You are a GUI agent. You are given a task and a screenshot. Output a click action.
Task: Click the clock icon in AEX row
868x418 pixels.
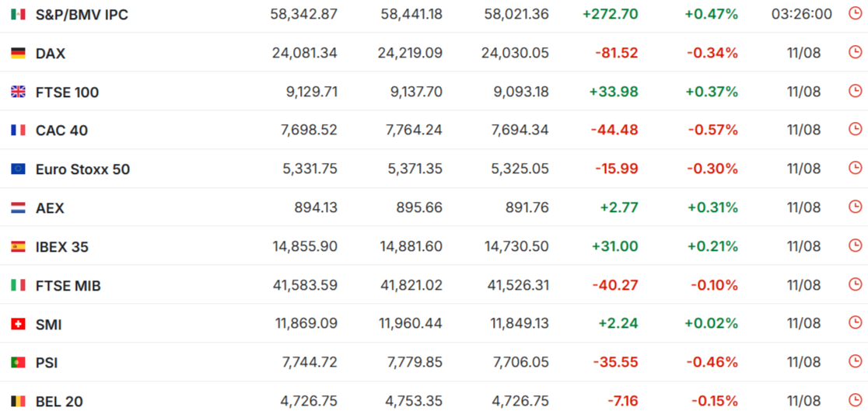856,207
